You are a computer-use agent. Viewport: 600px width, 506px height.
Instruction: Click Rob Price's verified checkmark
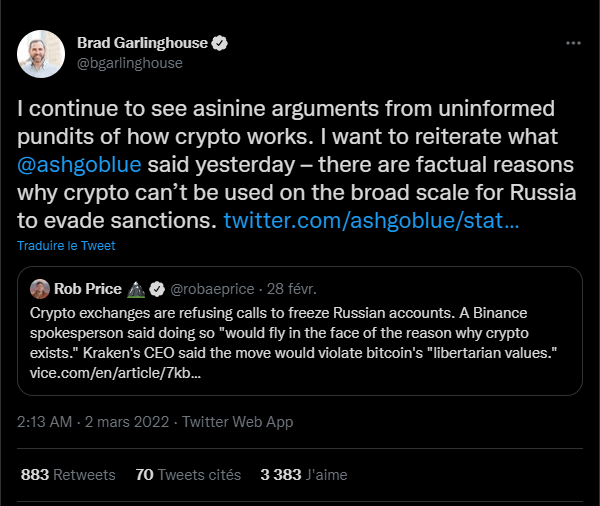pyautogui.click(x=158, y=290)
